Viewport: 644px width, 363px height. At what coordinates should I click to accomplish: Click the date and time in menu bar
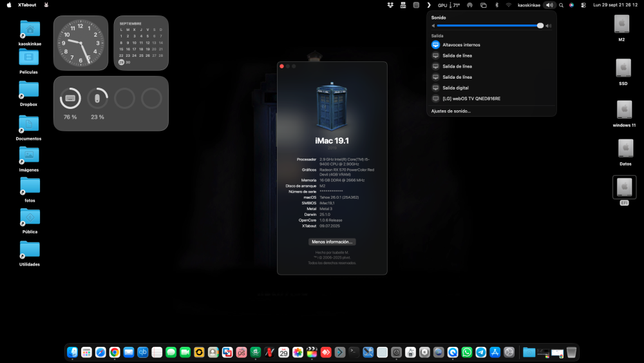point(615,5)
